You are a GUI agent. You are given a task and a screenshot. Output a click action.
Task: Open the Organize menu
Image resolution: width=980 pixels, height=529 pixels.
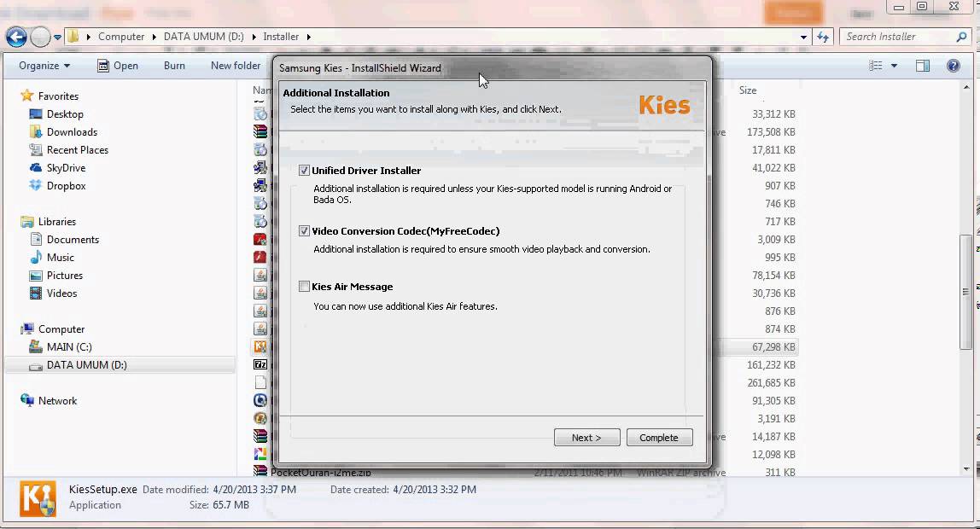click(x=44, y=66)
